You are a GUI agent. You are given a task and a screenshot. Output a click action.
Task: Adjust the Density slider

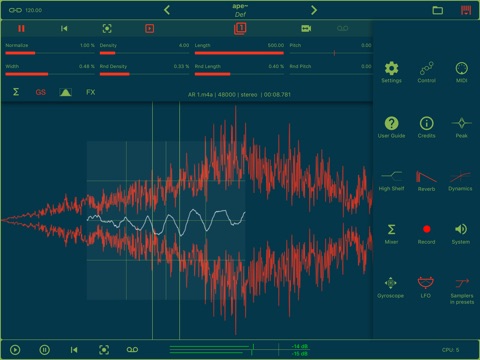144,53
